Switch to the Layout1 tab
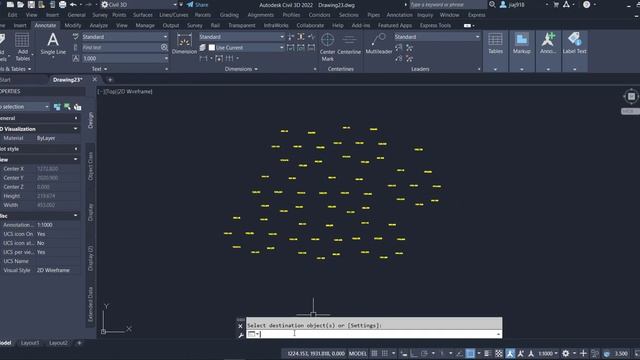 (x=30, y=343)
